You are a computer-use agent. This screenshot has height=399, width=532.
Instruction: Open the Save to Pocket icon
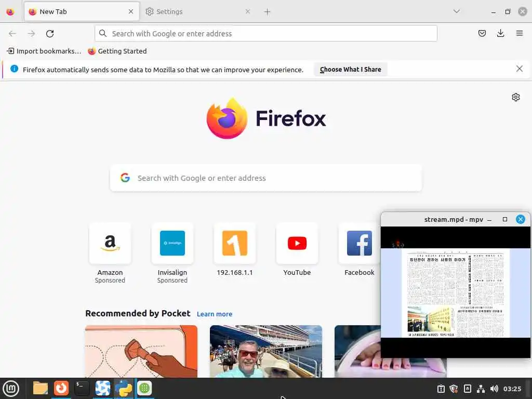point(482,33)
